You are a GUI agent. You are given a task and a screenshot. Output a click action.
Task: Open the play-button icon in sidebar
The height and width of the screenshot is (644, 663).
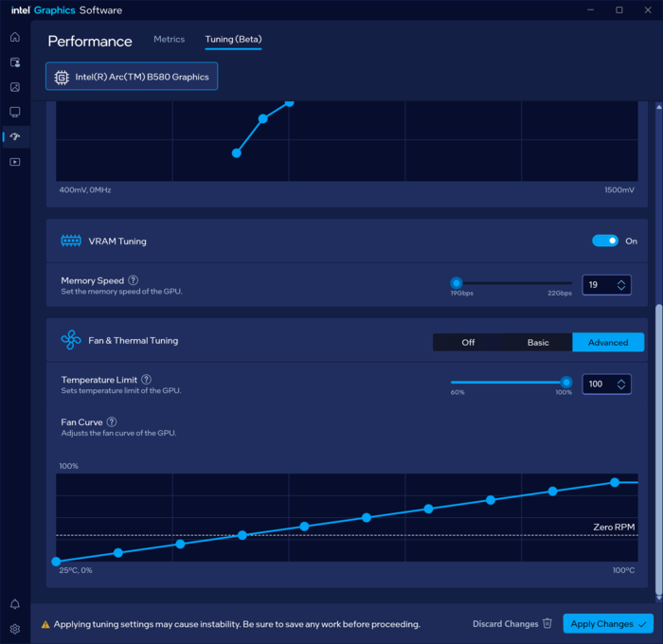pyautogui.click(x=15, y=162)
